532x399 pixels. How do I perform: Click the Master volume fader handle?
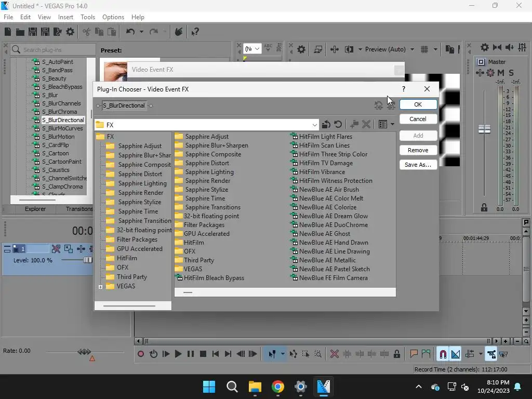point(484,129)
